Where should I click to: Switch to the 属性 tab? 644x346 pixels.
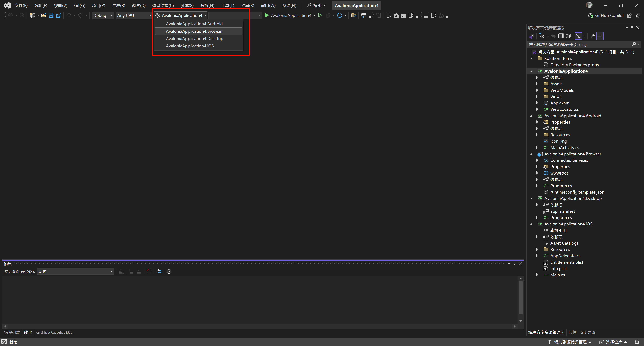(x=573, y=332)
